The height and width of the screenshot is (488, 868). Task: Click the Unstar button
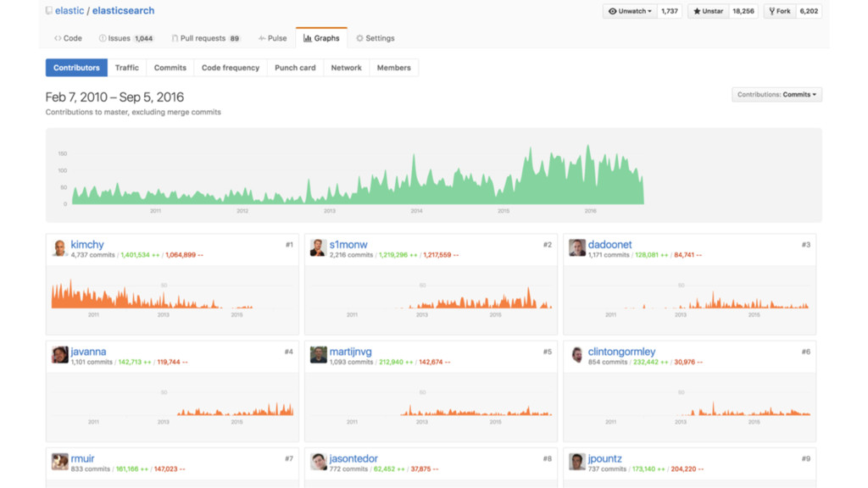click(x=708, y=11)
